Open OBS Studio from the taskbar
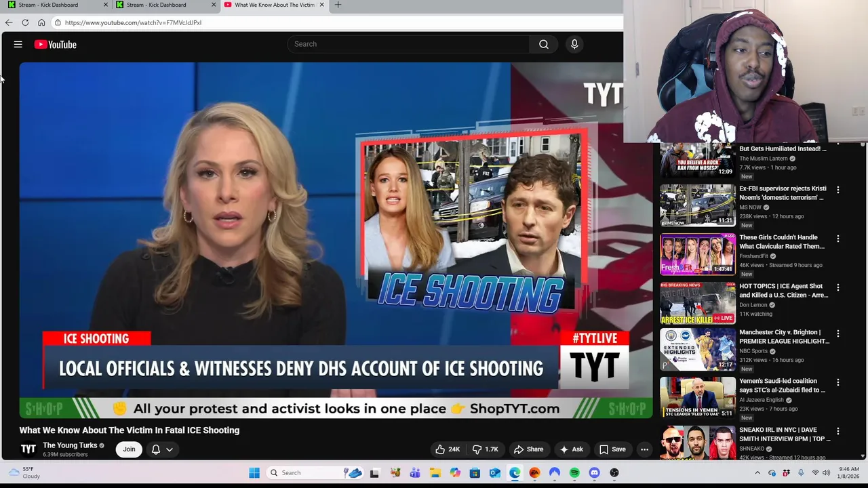Image resolution: width=868 pixels, height=488 pixels. pyautogui.click(x=614, y=473)
